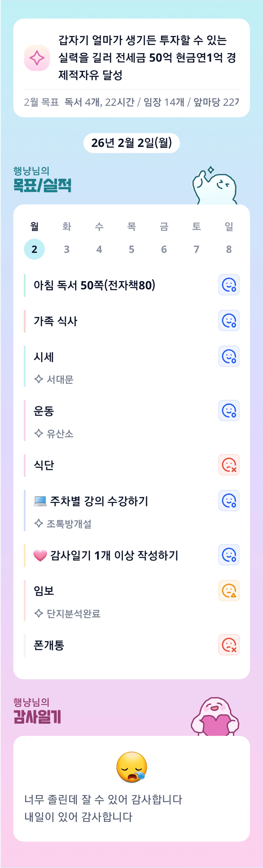Open the 임보 goal item
This screenshot has width=263, height=868.
point(44,590)
